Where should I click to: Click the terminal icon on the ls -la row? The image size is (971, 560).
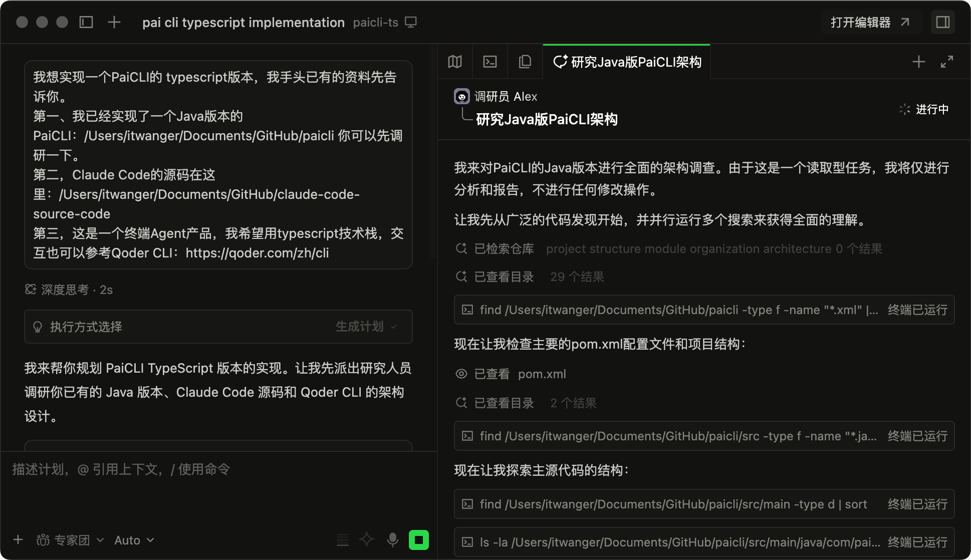click(x=467, y=542)
